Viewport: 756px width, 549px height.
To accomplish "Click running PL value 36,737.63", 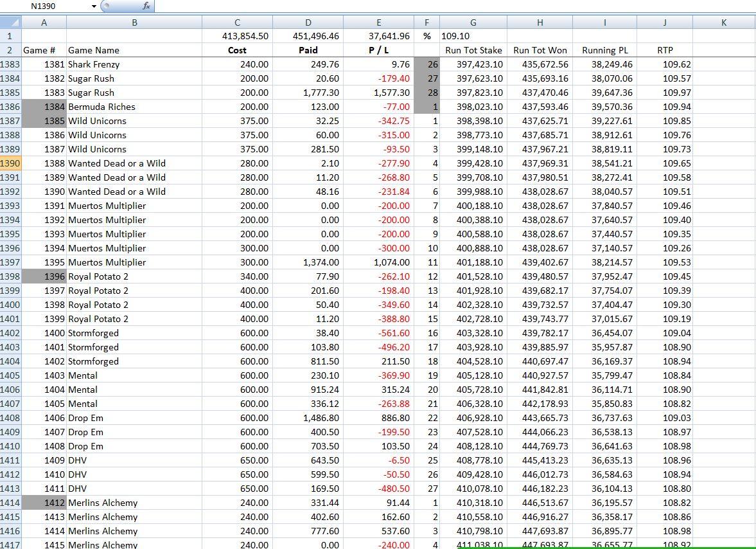I will pyautogui.click(x=604, y=418).
